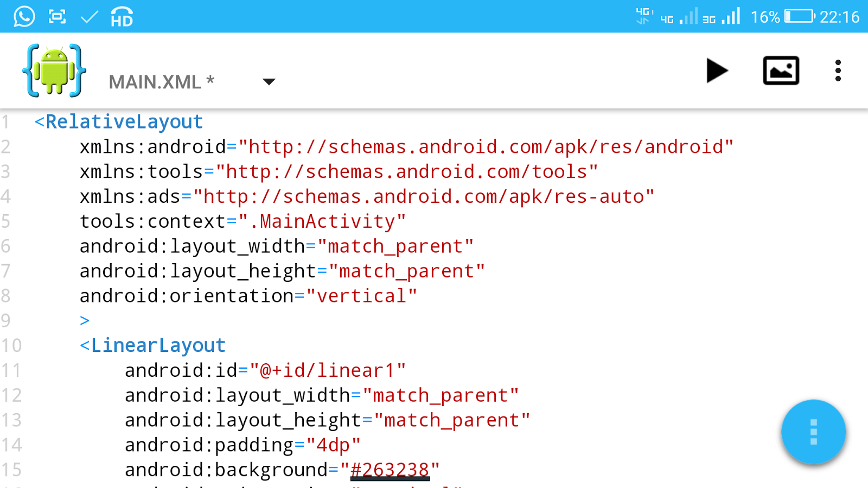The height and width of the screenshot is (488, 868).
Task: Click the closing > on line 9
Action: pyautogui.click(x=85, y=320)
